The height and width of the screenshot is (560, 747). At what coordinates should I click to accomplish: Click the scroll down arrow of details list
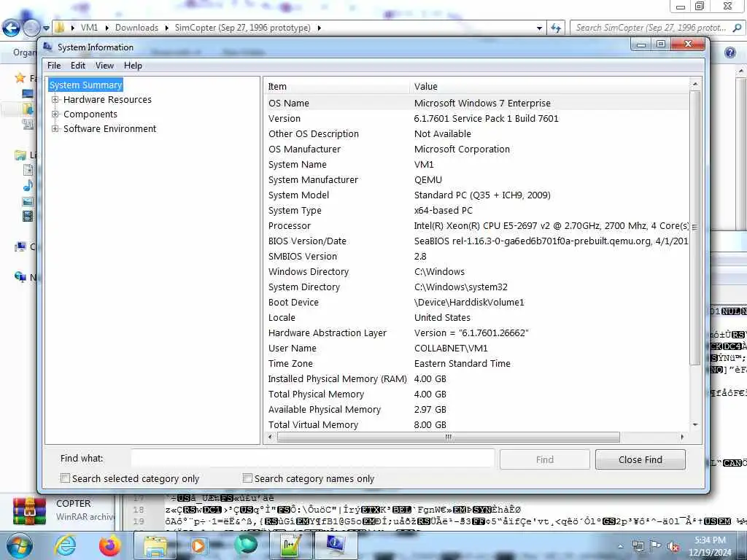694,425
